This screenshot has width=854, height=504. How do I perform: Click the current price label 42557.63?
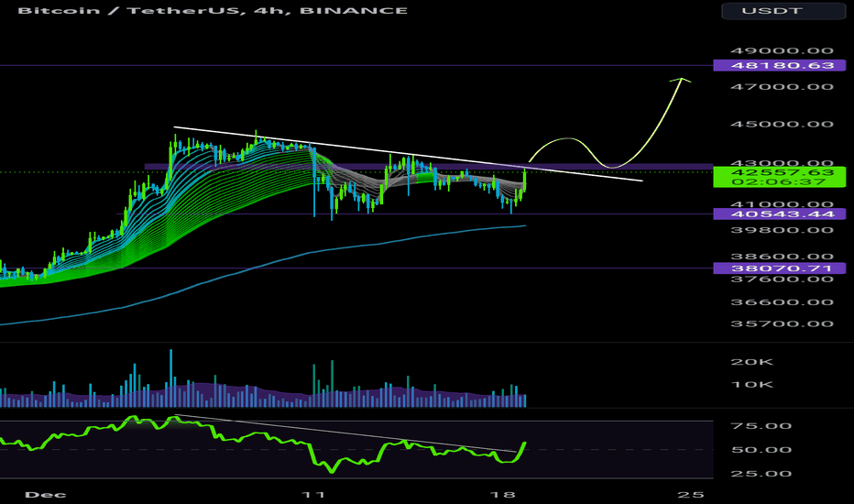[x=783, y=172]
